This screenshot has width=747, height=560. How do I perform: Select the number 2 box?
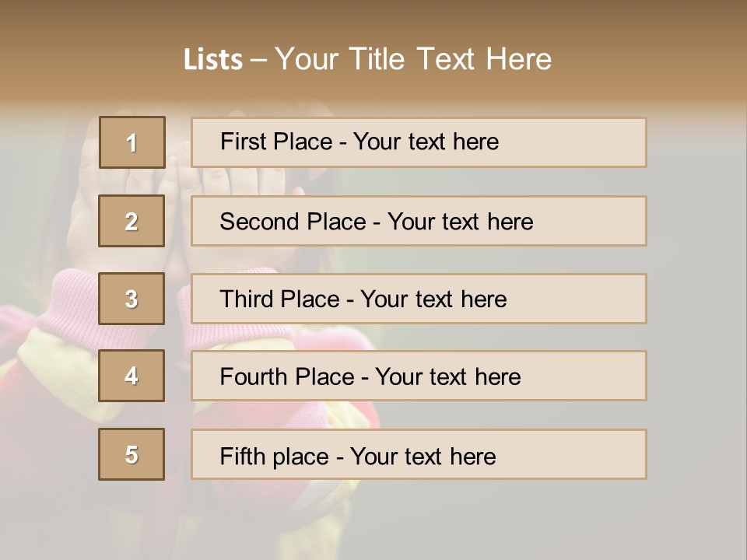pos(132,221)
